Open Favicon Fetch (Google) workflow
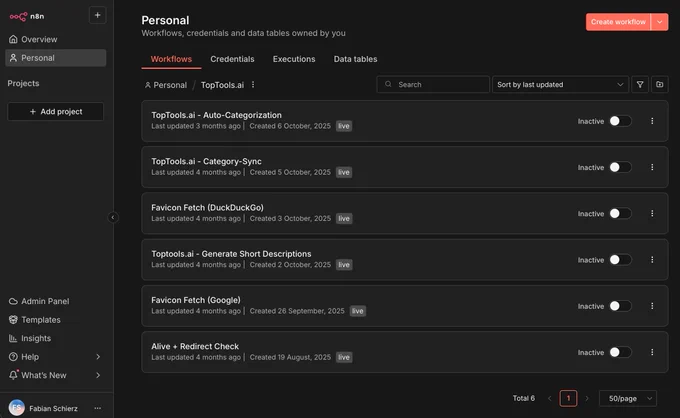The width and height of the screenshot is (680, 418). [x=196, y=300]
